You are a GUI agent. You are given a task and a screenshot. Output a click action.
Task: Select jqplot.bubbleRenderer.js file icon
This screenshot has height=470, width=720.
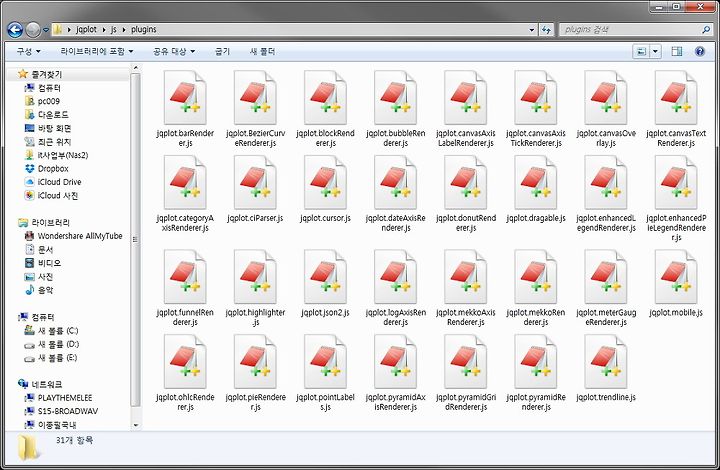395,97
